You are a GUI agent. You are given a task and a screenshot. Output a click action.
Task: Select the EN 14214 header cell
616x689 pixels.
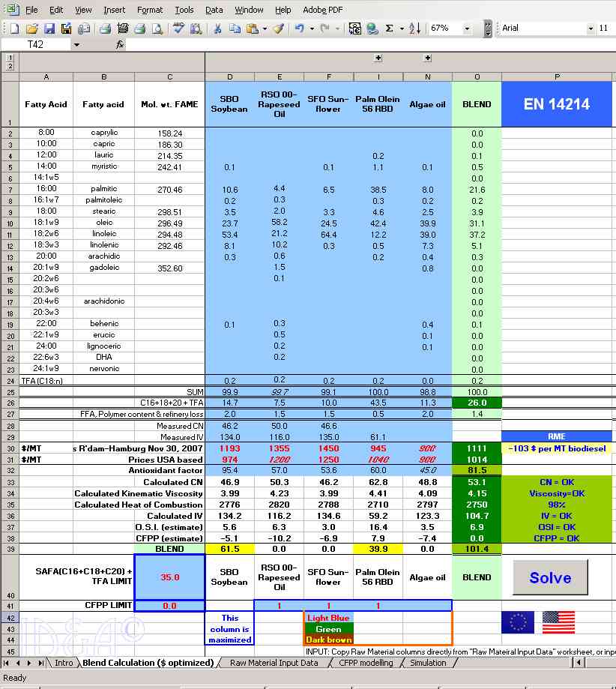click(557, 104)
